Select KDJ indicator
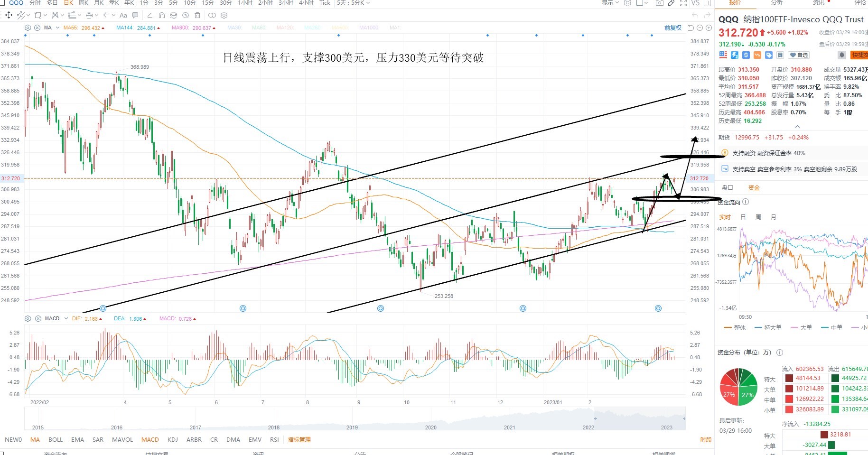868x455 pixels. coord(173,439)
